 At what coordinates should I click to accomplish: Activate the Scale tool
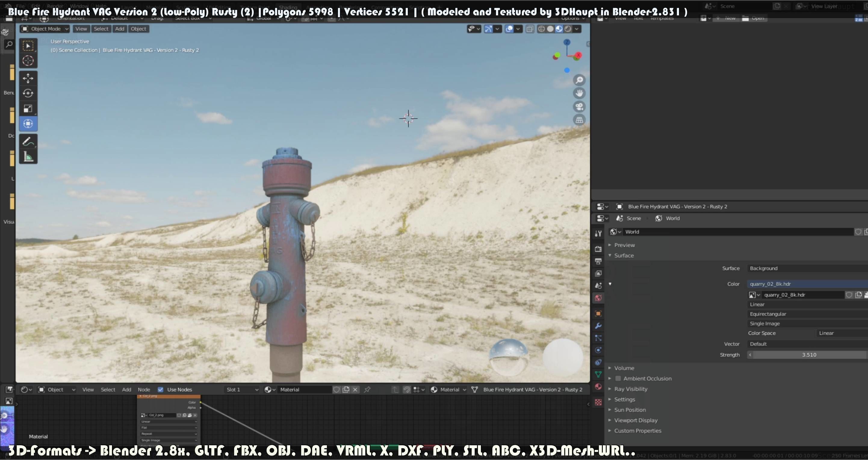tap(28, 108)
